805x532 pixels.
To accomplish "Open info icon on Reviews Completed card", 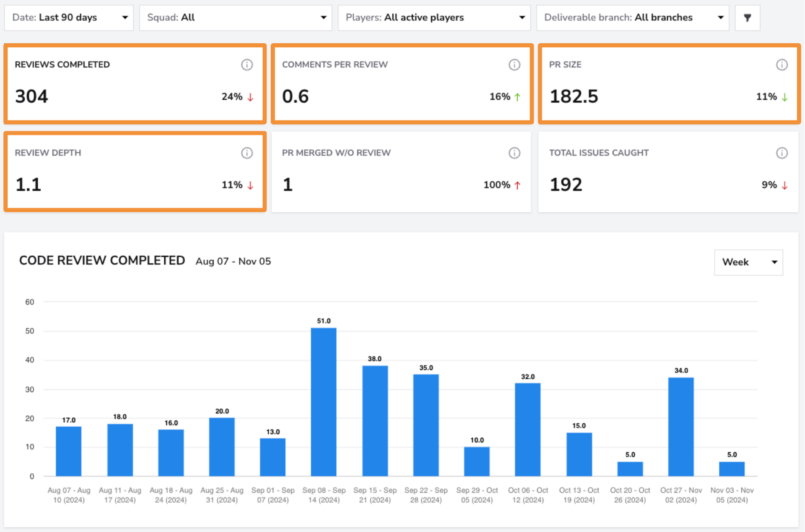I will pyautogui.click(x=247, y=65).
